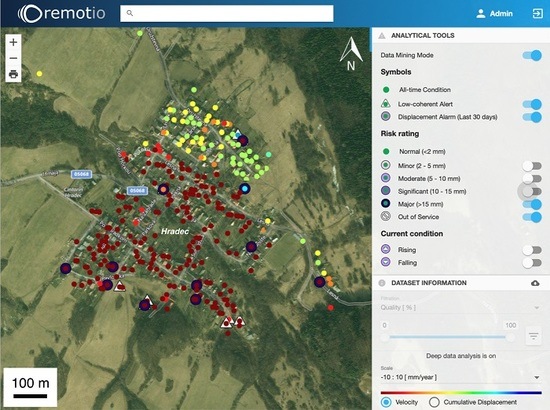Disable Data Mining Mode toggle
550x410 pixels.
[532, 55]
